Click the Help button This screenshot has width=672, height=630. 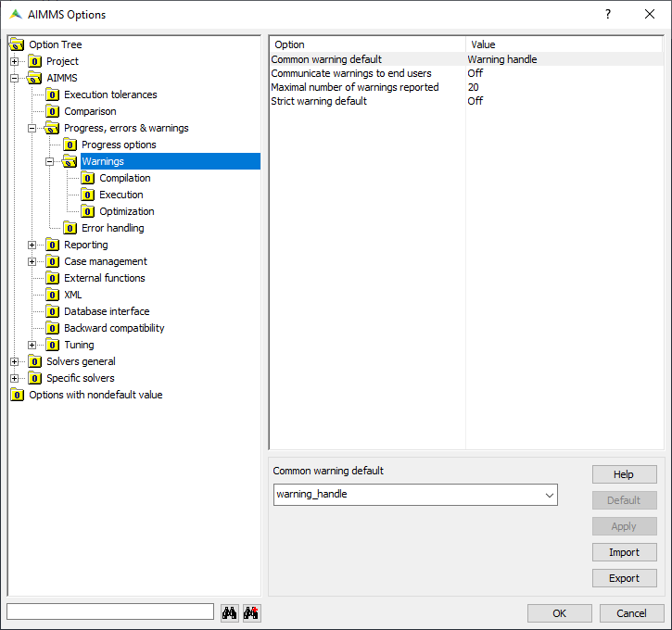625,474
